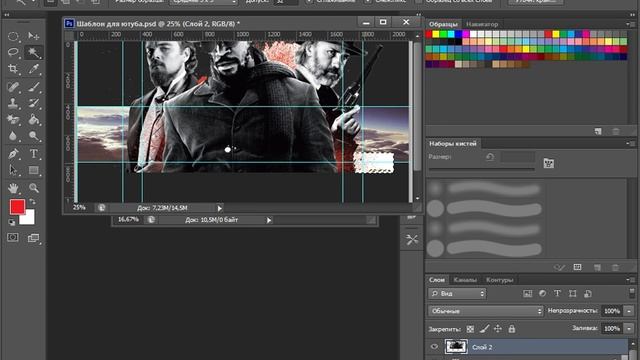640x360 pixels.
Task: Select the Elliptical Marquee tool
Action: coord(13,36)
